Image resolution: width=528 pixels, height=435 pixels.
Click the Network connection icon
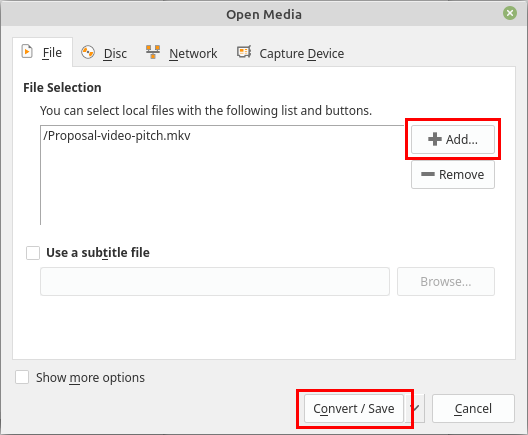pyautogui.click(x=153, y=52)
